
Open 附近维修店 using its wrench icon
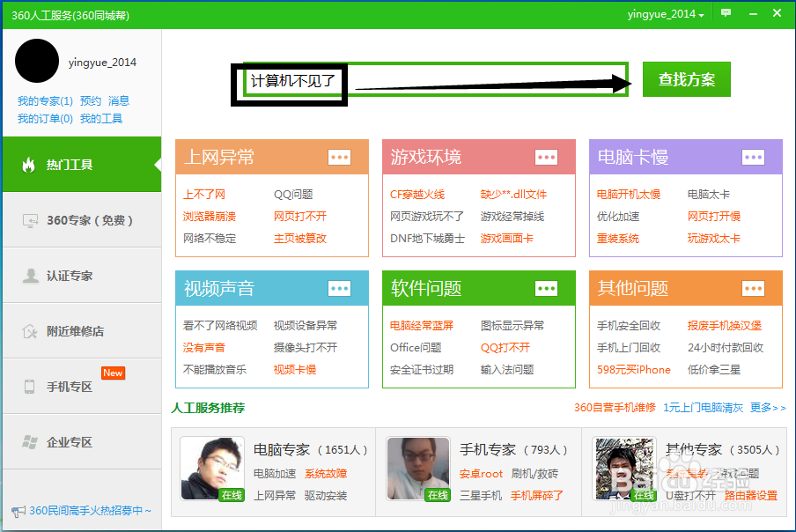31,331
